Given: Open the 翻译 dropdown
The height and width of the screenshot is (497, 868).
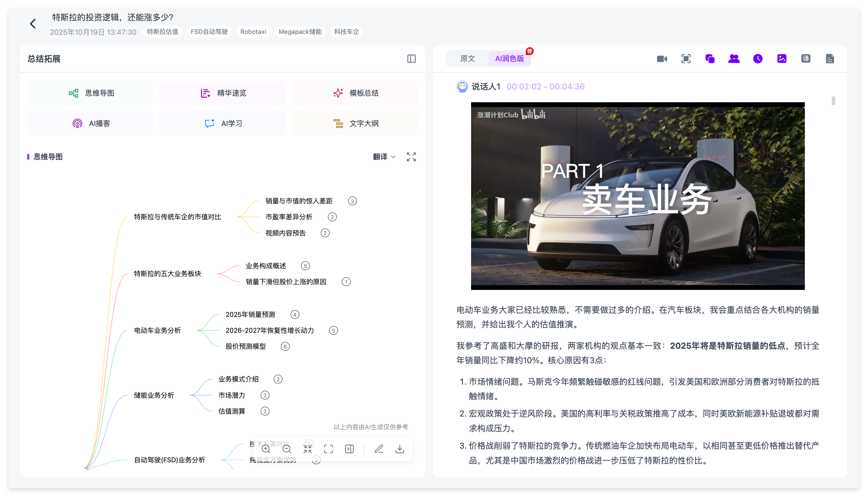Looking at the screenshot, I should pyautogui.click(x=384, y=157).
